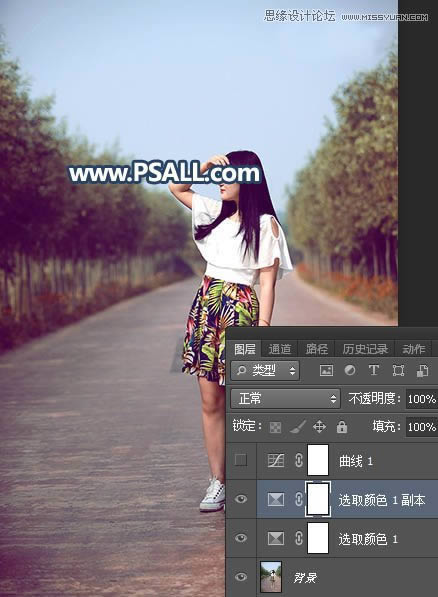Select the smart object filter icon

(x=422, y=370)
